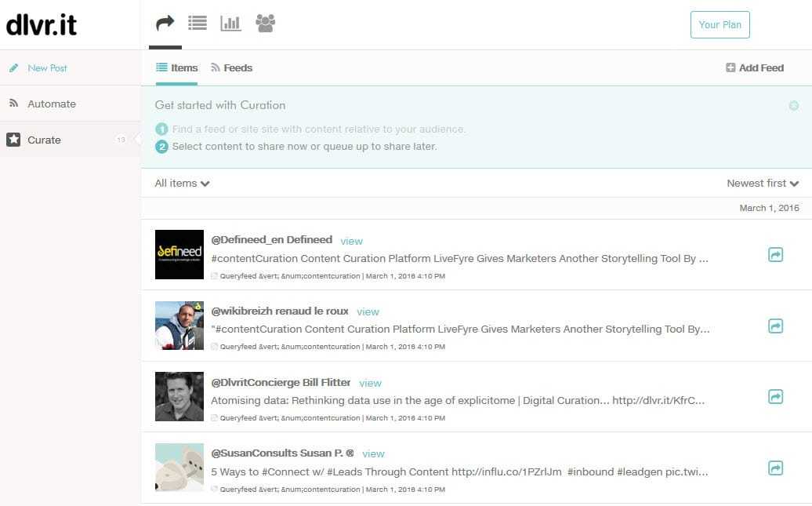The width and height of the screenshot is (812, 506).
Task: Share the DlvritConcierge Bill Flitter post
Action: click(x=775, y=397)
